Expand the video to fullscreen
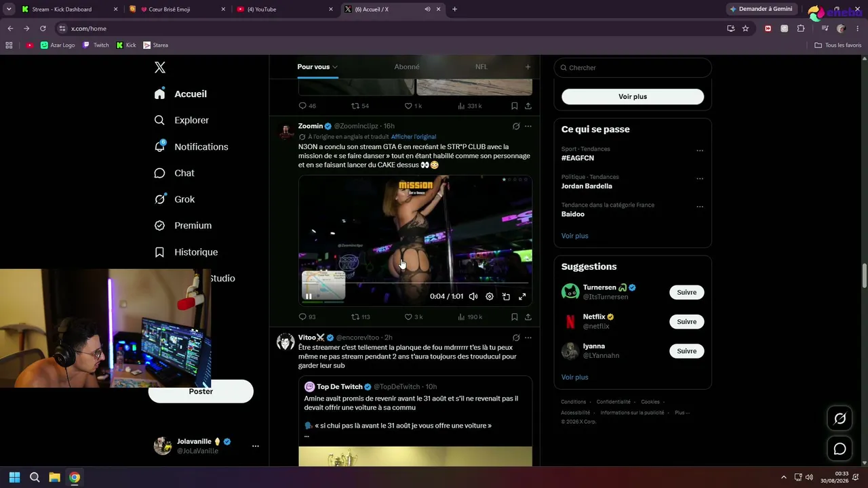The image size is (868, 488). tap(522, 296)
